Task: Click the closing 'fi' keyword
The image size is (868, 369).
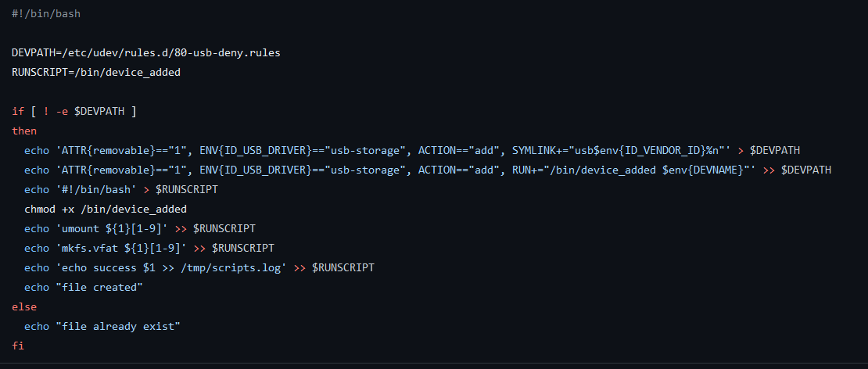Action: pos(18,345)
